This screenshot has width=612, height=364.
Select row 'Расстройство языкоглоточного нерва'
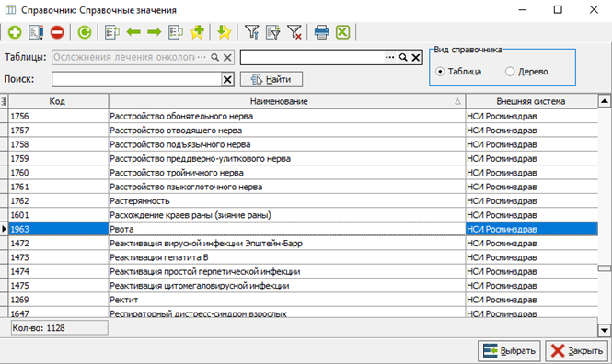(287, 187)
